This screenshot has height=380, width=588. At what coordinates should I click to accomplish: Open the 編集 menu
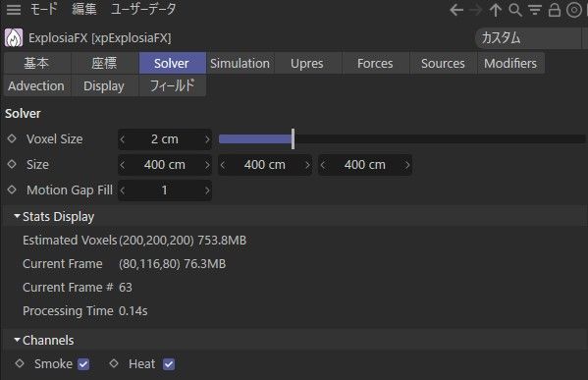click(84, 9)
